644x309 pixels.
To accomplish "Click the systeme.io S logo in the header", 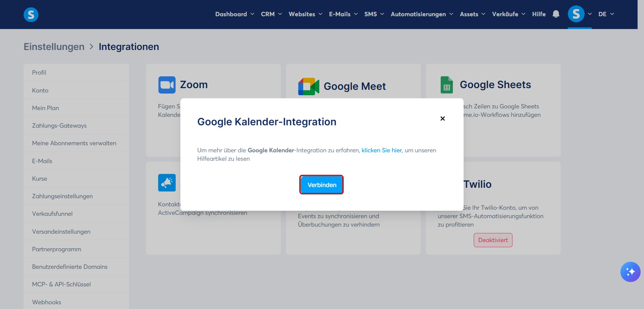I will 31,15.
